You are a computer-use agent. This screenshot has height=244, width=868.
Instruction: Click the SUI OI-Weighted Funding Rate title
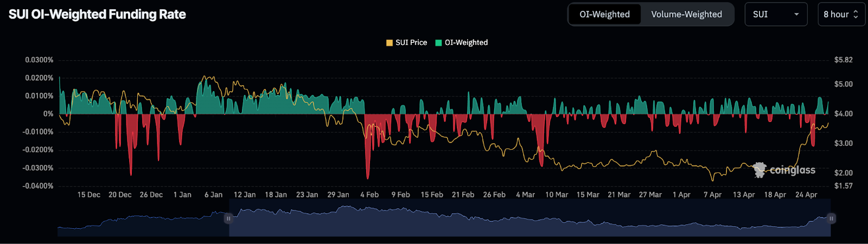pyautogui.click(x=97, y=15)
